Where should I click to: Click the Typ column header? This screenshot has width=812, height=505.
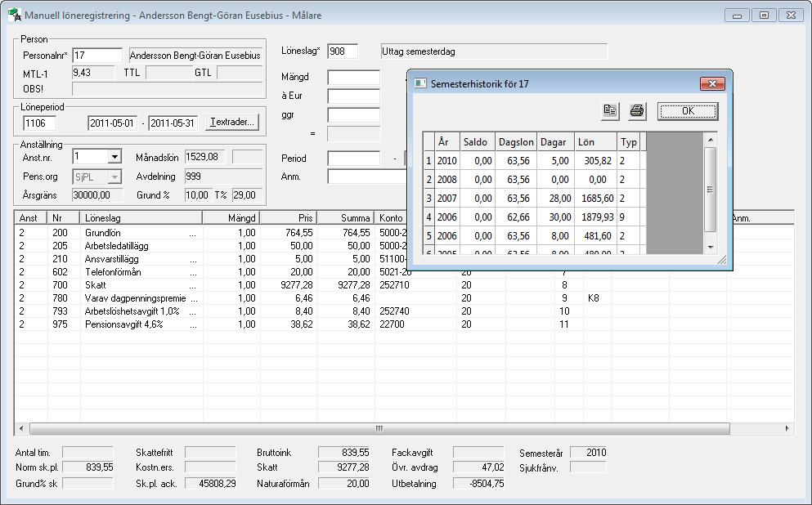pyautogui.click(x=628, y=141)
